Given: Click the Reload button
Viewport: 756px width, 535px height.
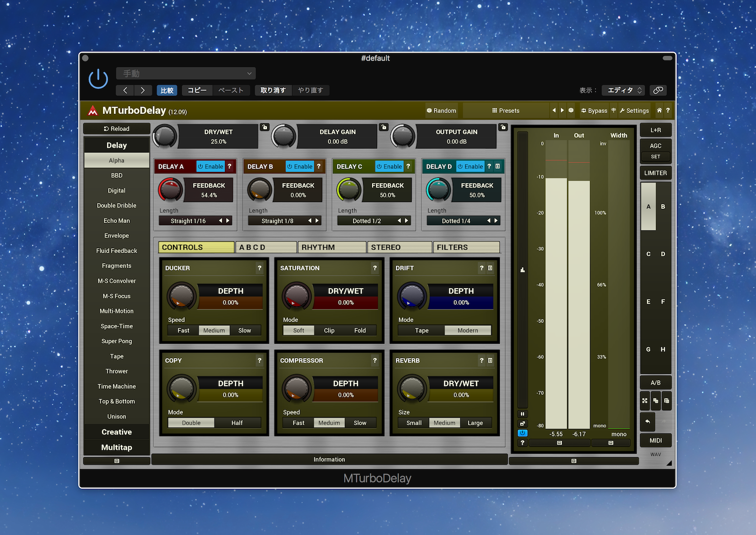Looking at the screenshot, I should [x=116, y=129].
